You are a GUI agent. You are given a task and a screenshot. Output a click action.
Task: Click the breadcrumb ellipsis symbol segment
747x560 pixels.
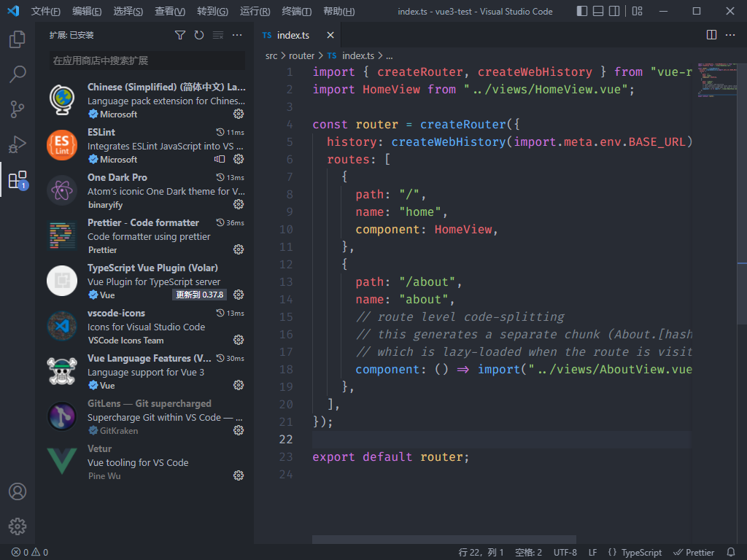390,55
